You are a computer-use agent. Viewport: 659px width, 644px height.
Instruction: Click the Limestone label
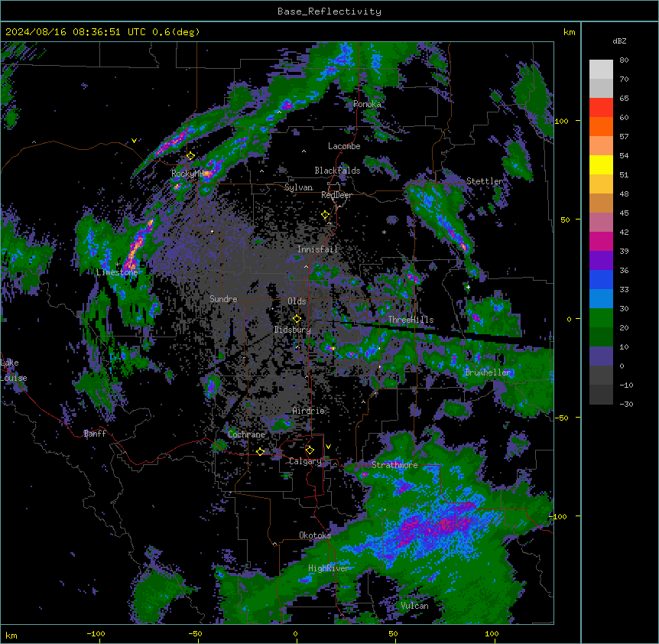point(117,272)
